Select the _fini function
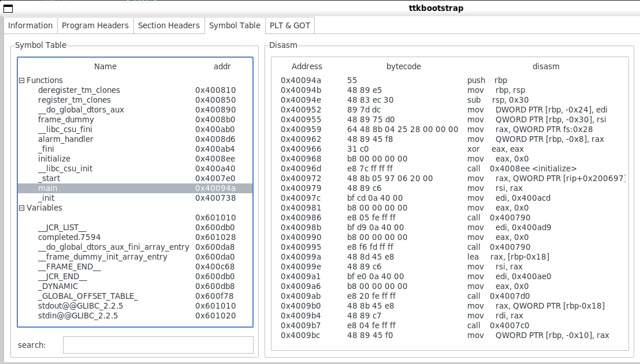This screenshot has height=364, width=640. pos(135,149)
